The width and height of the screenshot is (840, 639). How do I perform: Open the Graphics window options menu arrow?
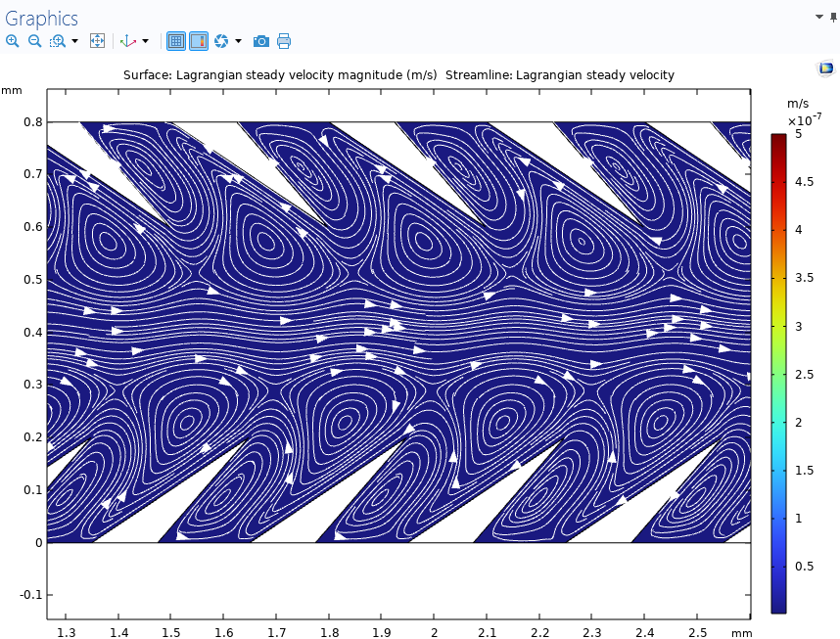819,17
